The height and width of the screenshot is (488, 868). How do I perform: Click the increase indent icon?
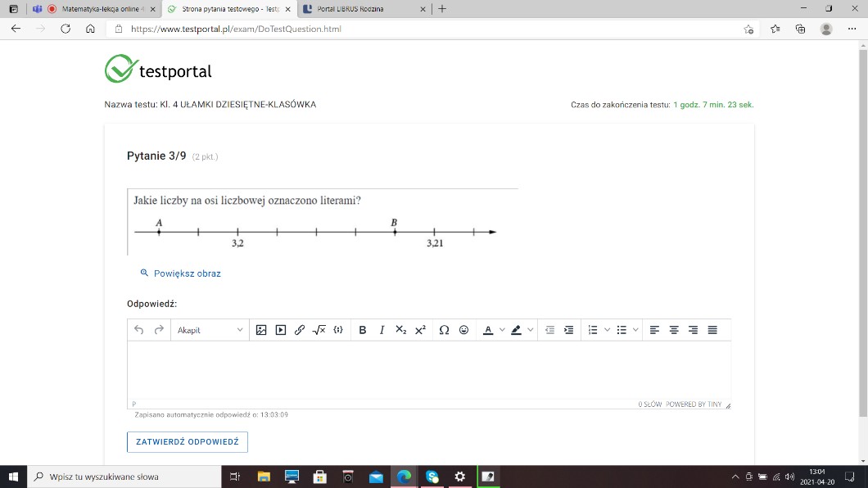coord(569,330)
